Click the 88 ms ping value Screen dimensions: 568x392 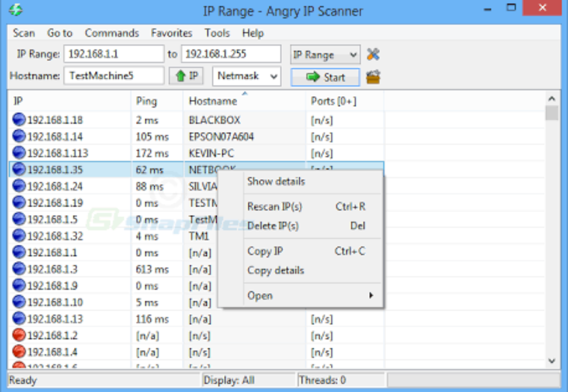point(149,187)
